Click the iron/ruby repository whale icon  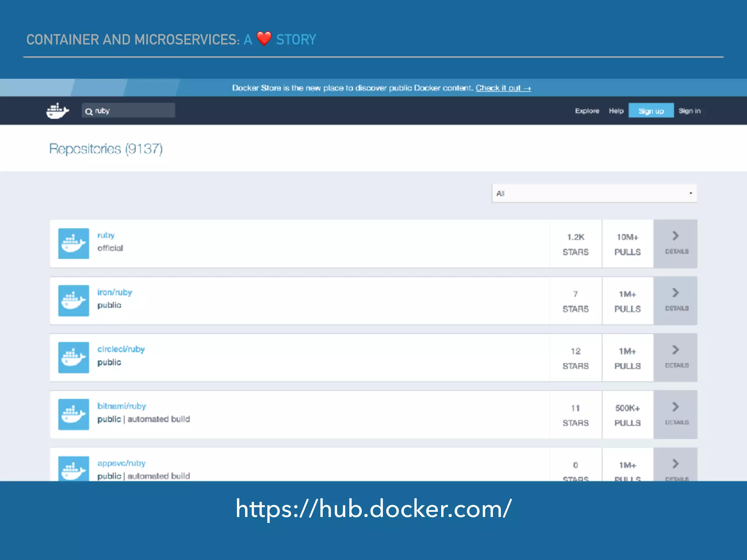(x=74, y=300)
